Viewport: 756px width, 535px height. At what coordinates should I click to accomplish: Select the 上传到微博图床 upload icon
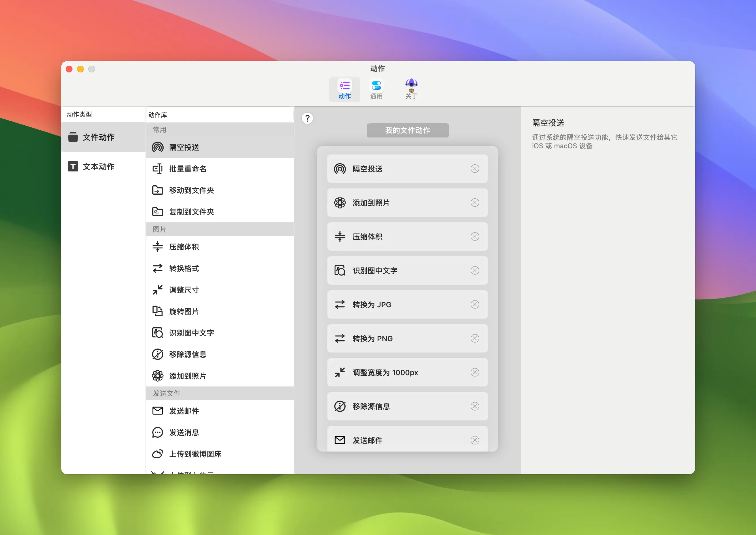pyautogui.click(x=158, y=454)
